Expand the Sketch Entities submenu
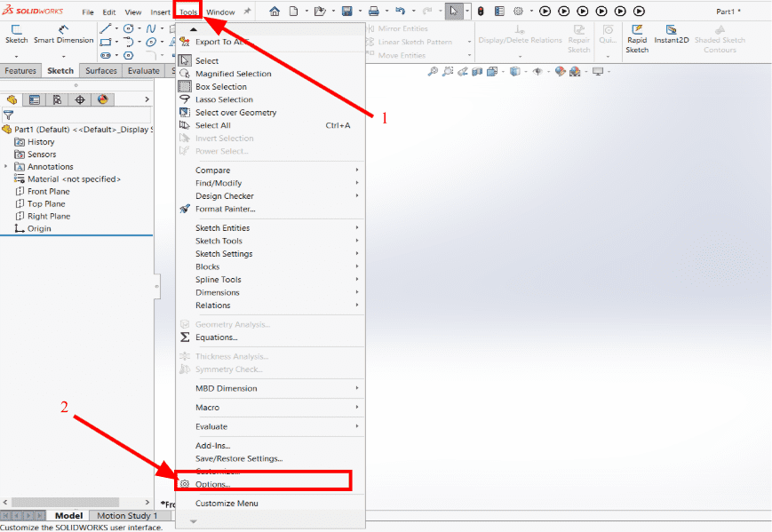 271,228
